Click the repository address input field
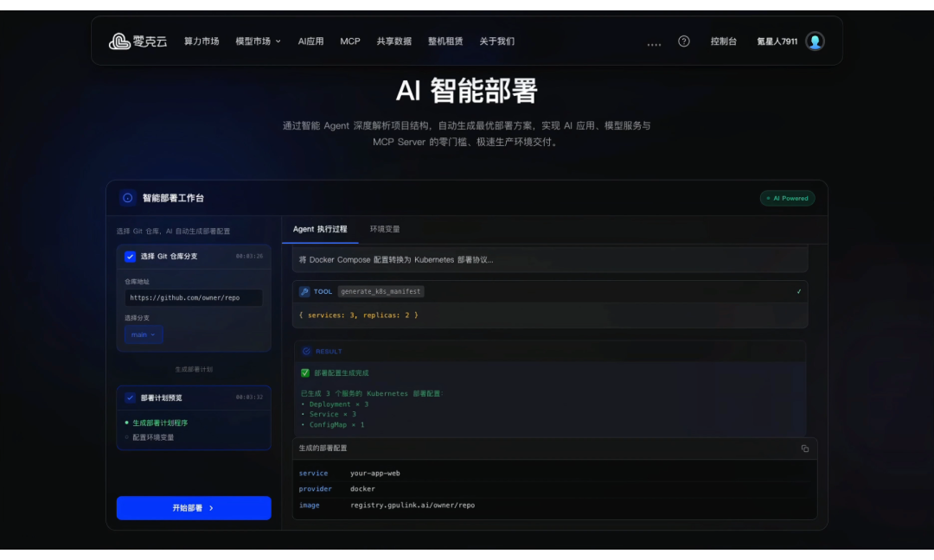The height and width of the screenshot is (560, 934). point(193,297)
